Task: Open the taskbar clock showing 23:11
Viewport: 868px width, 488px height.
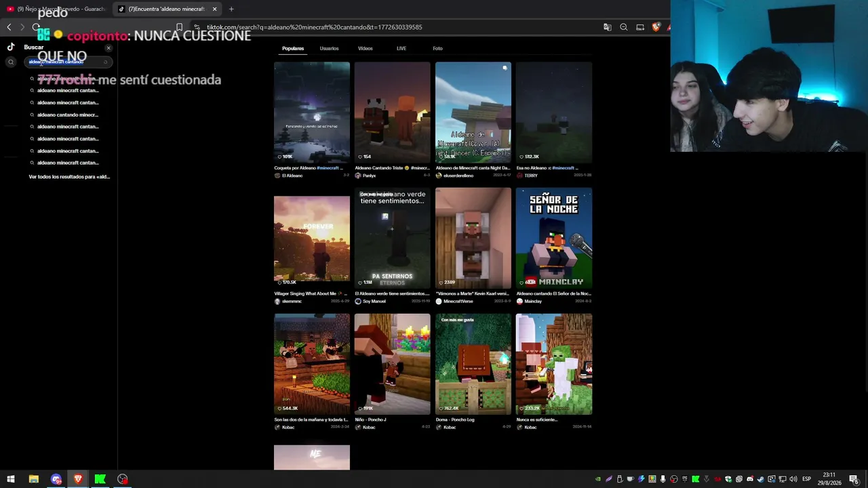Action: click(x=831, y=479)
